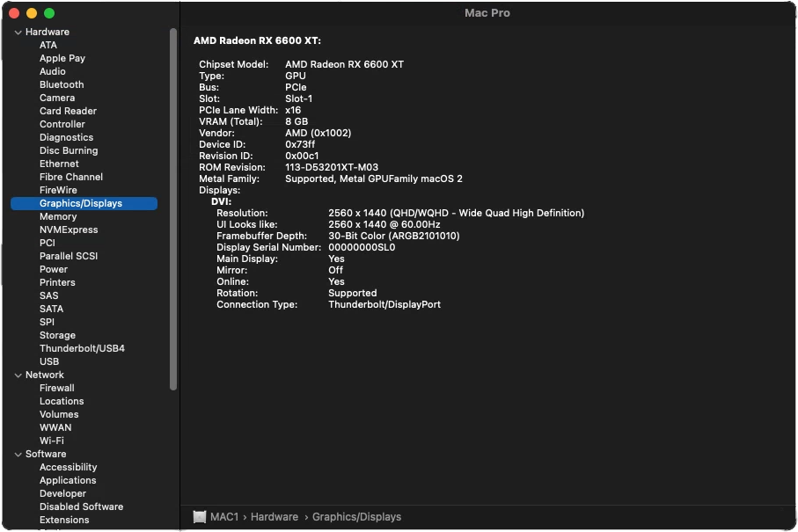Open the PCI hardware entry
The width and height of the screenshot is (798, 532).
click(48, 244)
